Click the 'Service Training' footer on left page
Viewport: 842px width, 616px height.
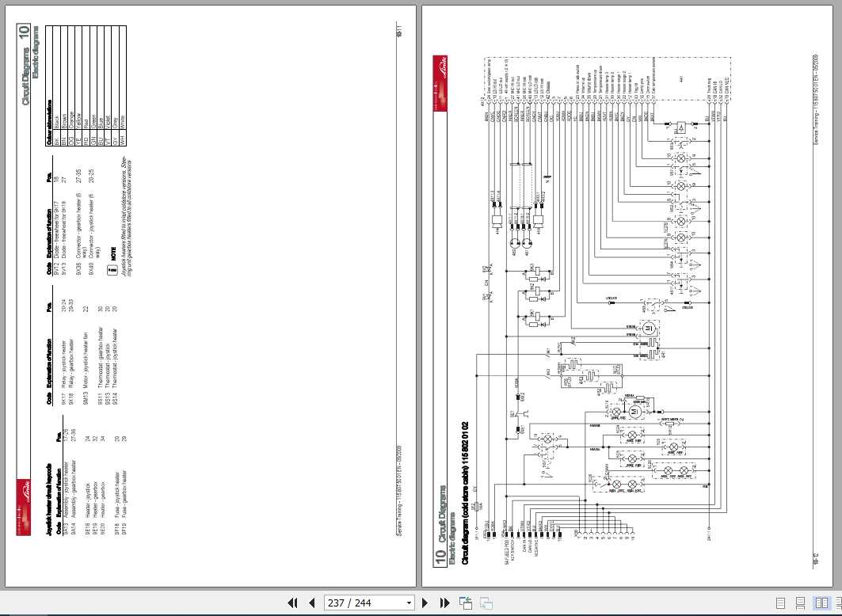[398, 490]
